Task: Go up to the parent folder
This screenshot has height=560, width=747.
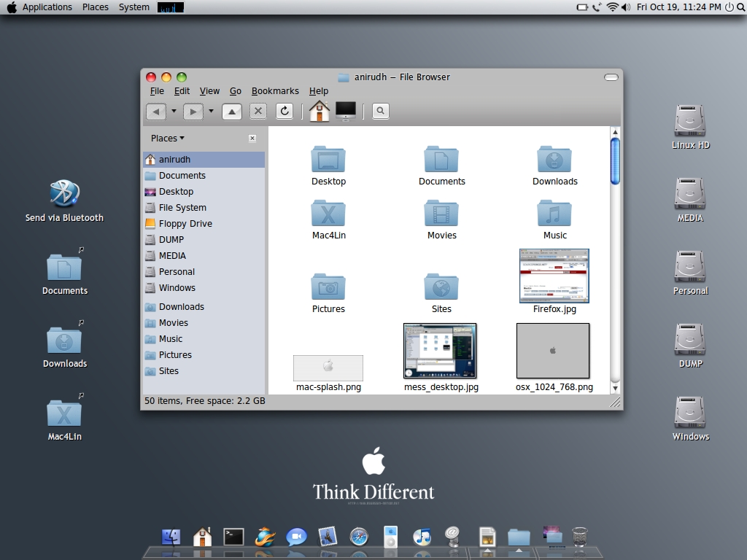Action: point(231,112)
